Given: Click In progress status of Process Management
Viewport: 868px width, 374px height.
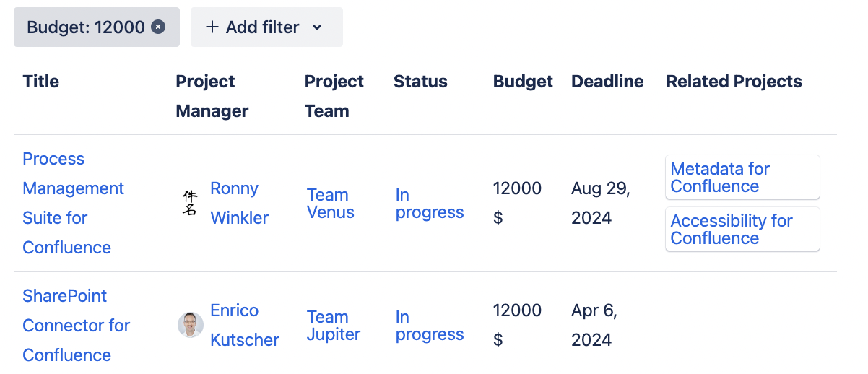Looking at the screenshot, I should (429, 204).
